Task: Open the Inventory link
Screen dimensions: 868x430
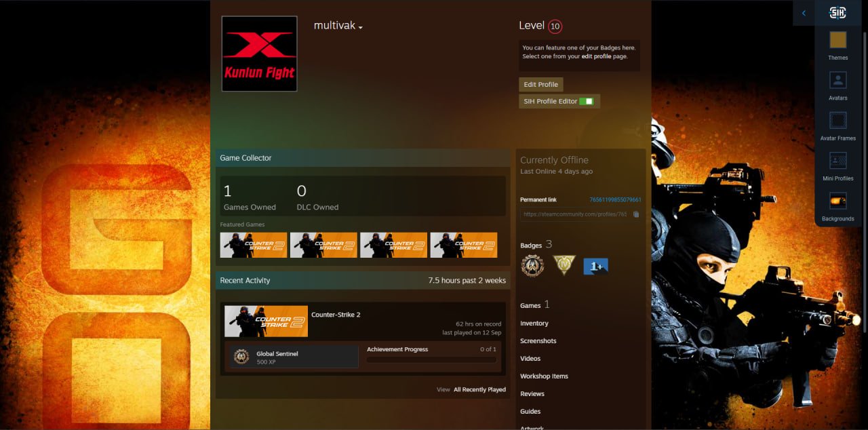Action: [x=534, y=324]
